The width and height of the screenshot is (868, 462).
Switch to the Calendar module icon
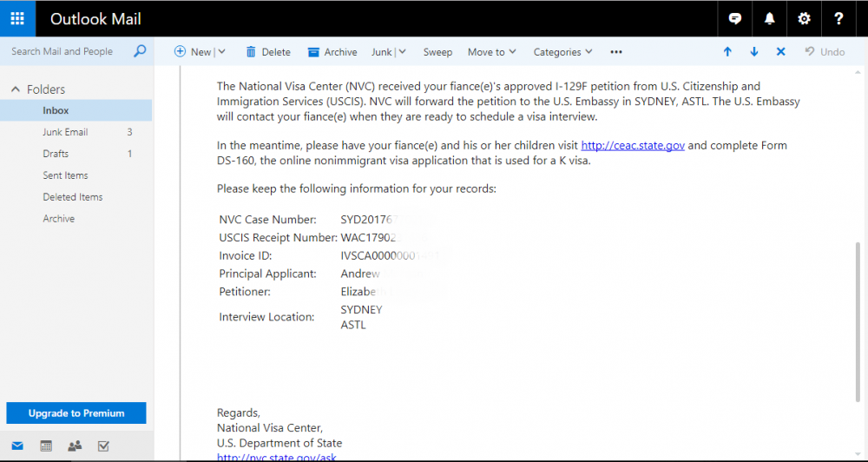(x=47, y=446)
